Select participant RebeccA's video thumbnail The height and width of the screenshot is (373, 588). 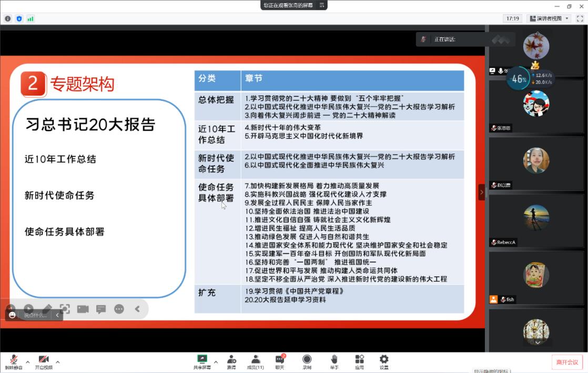[x=536, y=220]
